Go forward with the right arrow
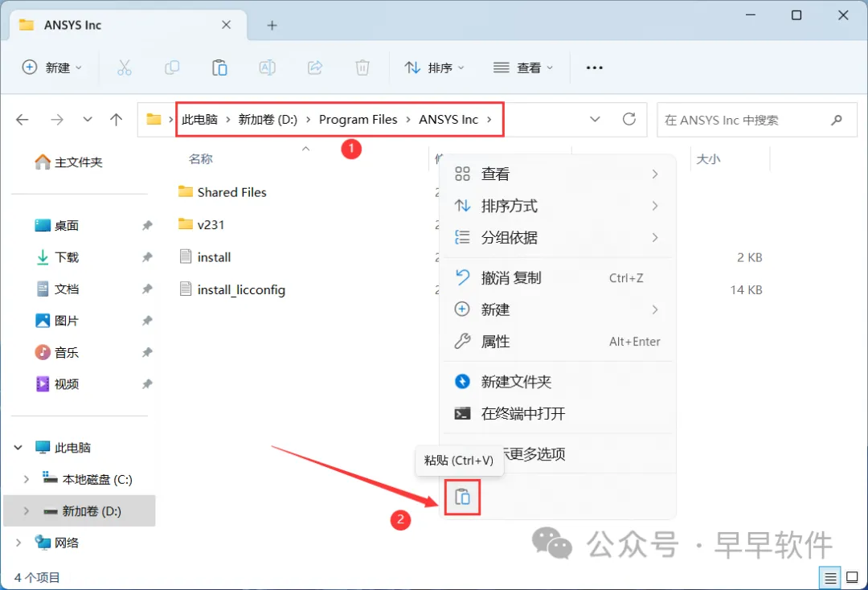The width and height of the screenshot is (868, 590). pos(57,120)
